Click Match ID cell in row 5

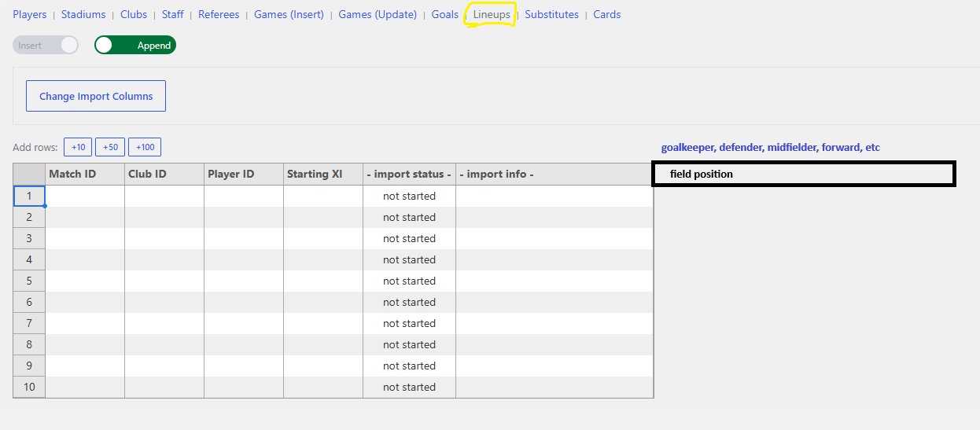pyautogui.click(x=85, y=281)
